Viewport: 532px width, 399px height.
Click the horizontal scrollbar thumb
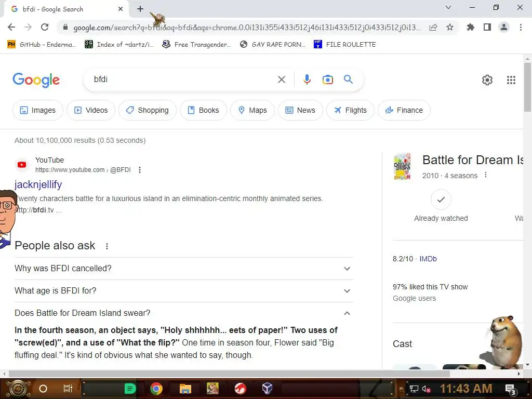click(229, 374)
